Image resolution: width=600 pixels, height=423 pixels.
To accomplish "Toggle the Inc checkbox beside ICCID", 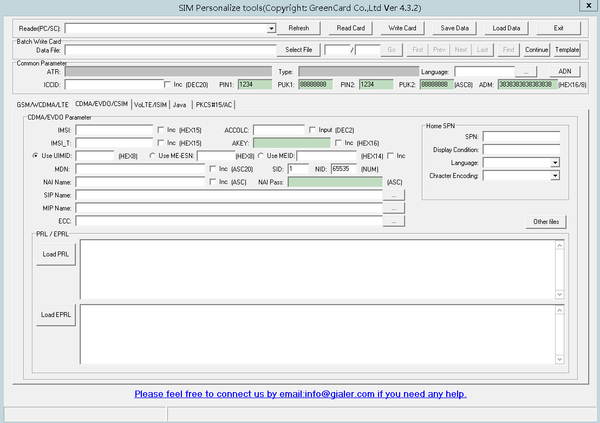I will coord(166,85).
